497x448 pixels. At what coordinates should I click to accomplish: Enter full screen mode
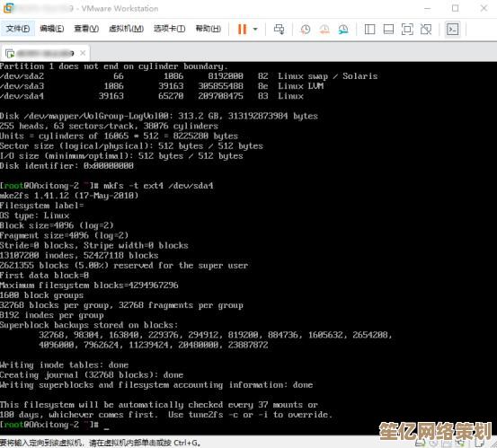(407, 29)
